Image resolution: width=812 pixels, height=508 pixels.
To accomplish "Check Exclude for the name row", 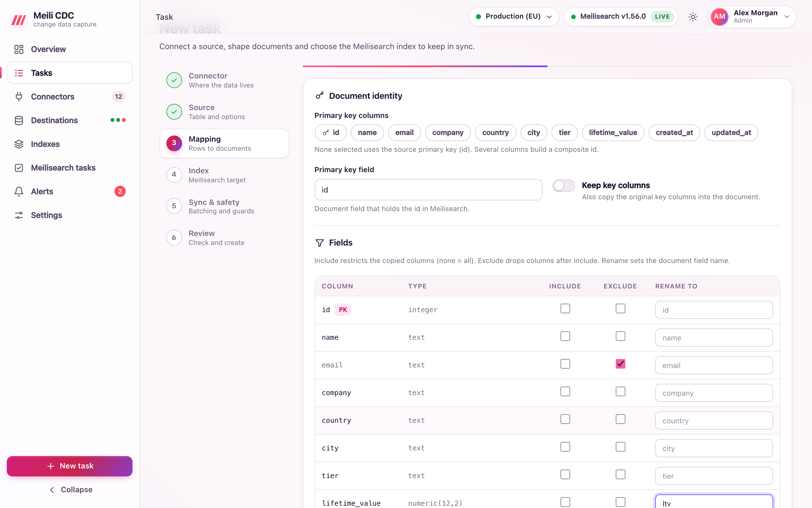I will pyautogui.click(x=620, y=336).
